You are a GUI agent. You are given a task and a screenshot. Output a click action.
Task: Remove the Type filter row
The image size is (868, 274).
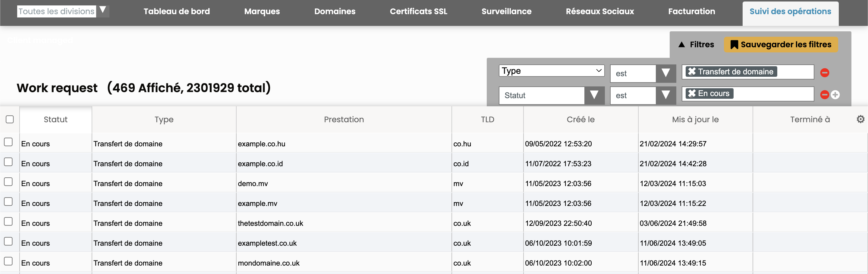825,73
